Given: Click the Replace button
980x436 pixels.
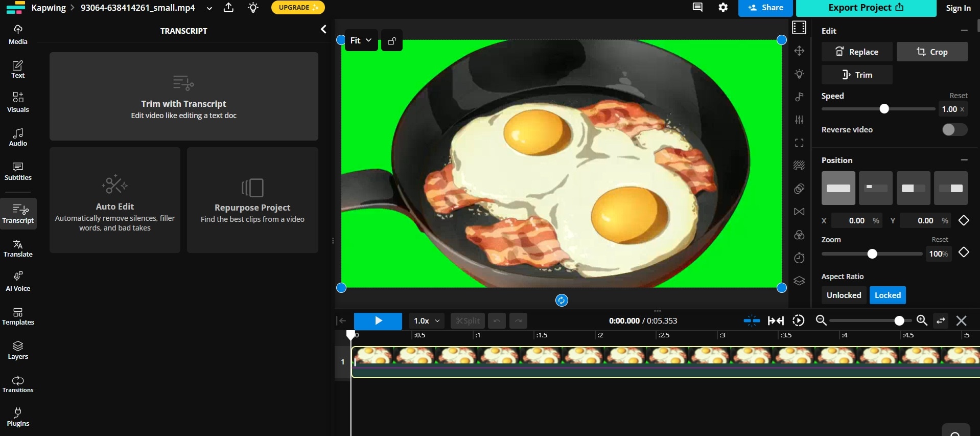Looking at the screenshot, I should [857, 52].
